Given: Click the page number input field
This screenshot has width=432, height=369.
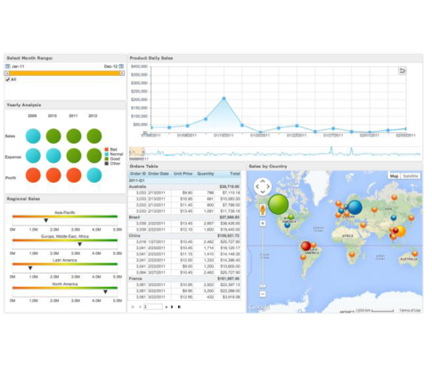Looking at the screenshot, I should coord(153,307).
